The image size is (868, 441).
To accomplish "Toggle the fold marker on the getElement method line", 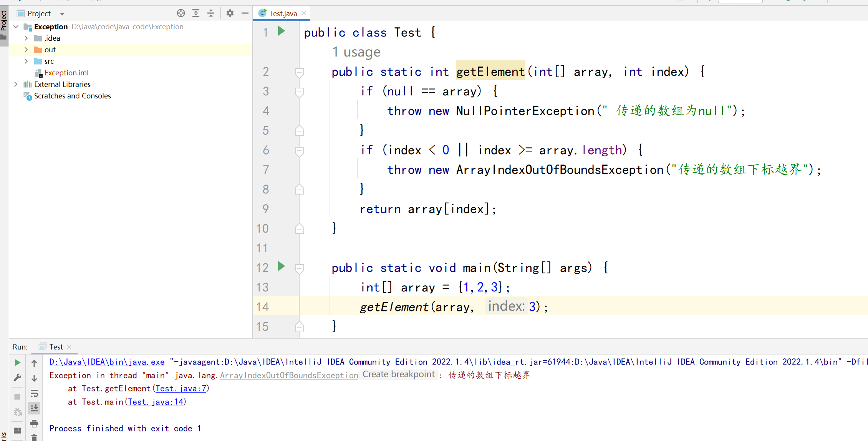I will [300, 72].
